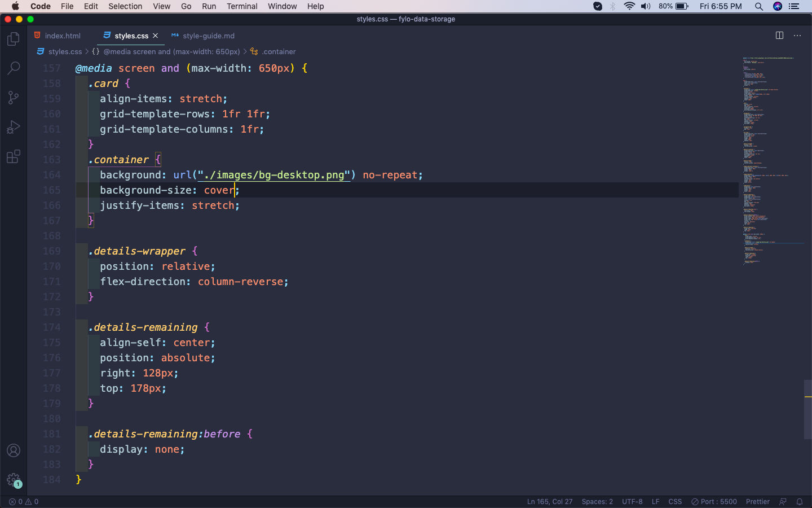Open the Window menu

point(282,6)
